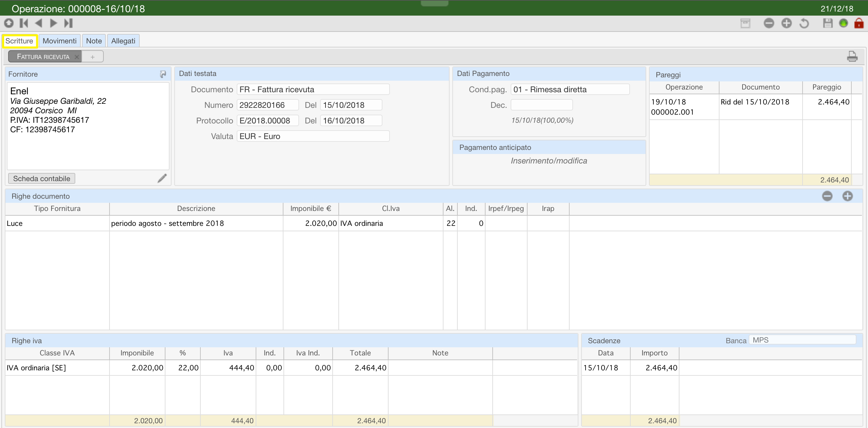The width and height of the screenshot is (868, 428).
Task: Click the Protocollo field E/2018.00008
Action: pyautogui.click(x=268, y=121)
